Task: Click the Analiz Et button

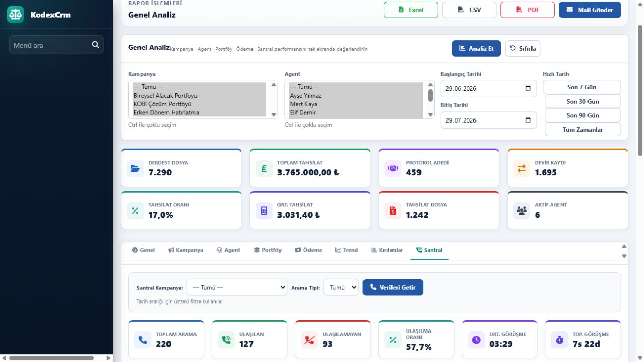Action: coord(476,48)
